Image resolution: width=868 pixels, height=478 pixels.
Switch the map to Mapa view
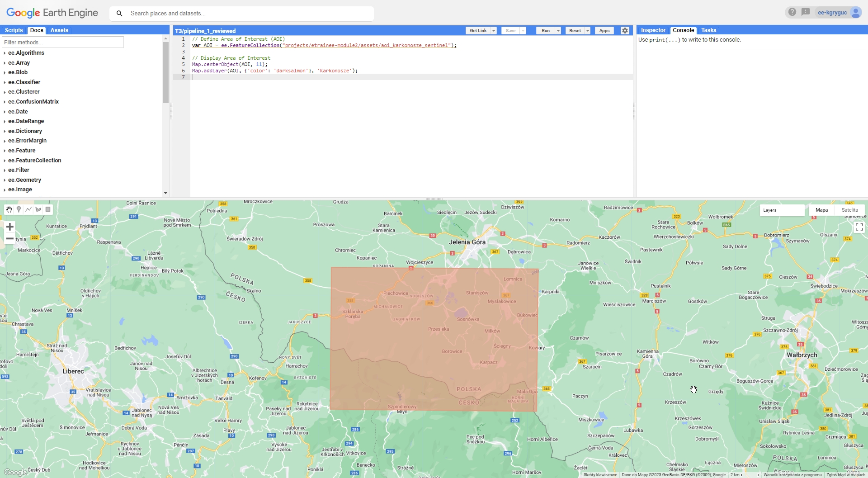click(822, 210)
